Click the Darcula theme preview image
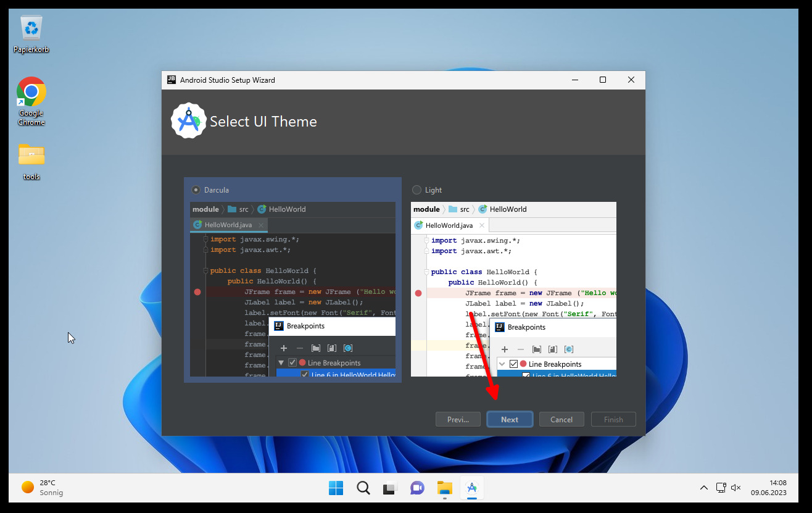The height and width of the screenshot is (513, 812). click(292, 289)
